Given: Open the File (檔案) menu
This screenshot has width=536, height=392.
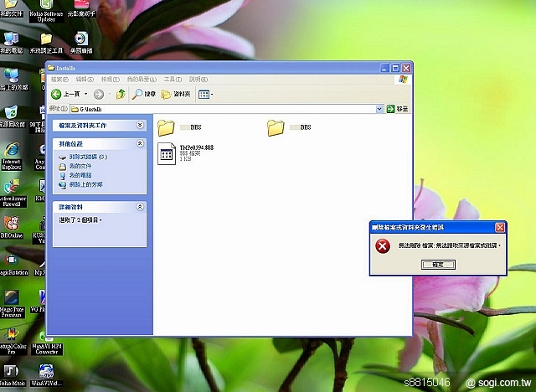Looking at the screenshot, I should point(59,79).
